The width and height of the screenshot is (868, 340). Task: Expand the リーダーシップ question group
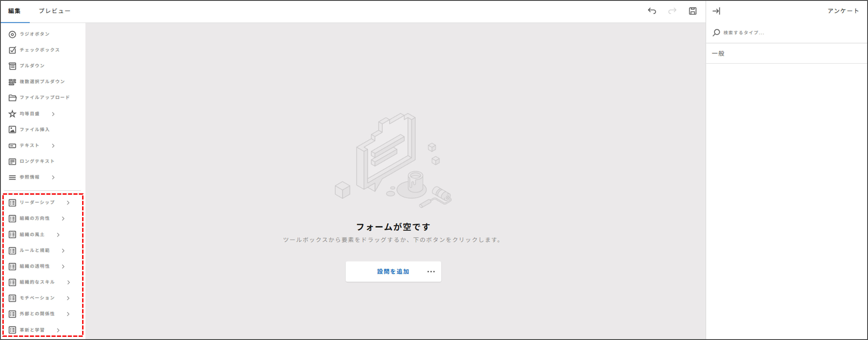click(69, 203)
